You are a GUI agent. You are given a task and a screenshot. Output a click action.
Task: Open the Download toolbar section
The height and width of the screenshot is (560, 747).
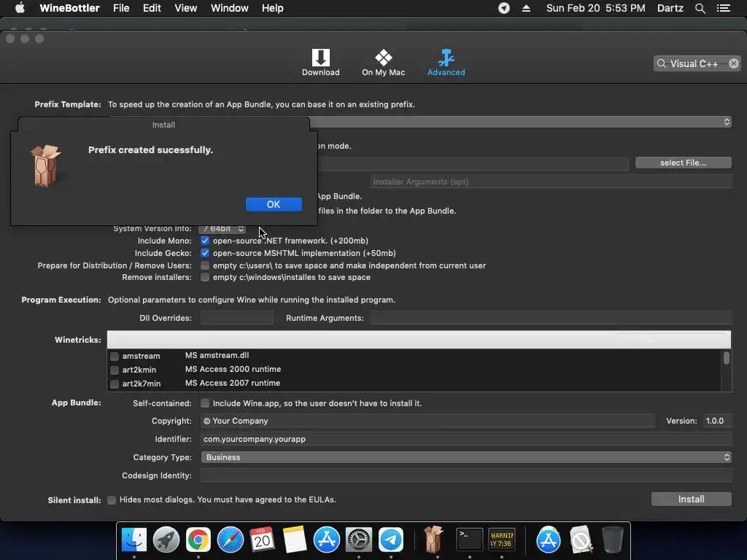point(320,63)
